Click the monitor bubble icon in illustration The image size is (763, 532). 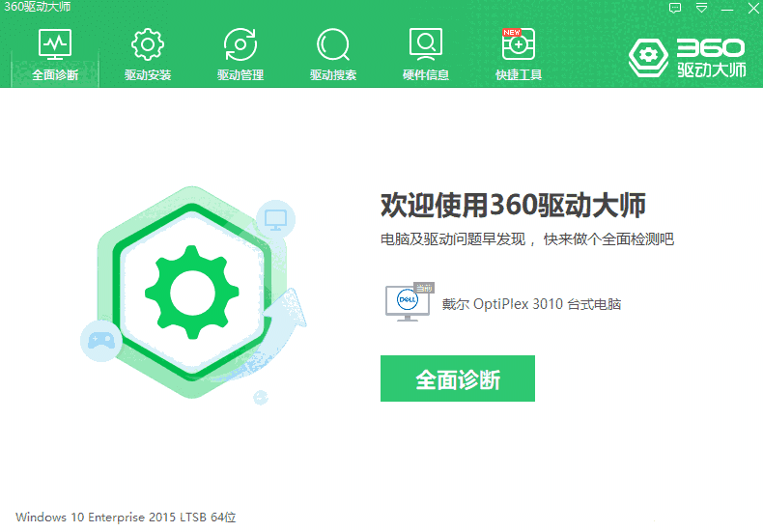coord(275,219)
